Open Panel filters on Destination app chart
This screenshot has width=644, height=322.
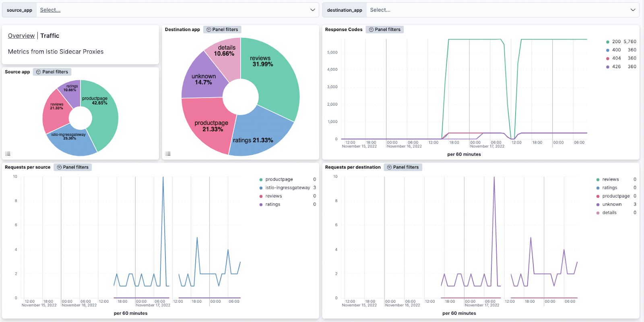point(222,30)
